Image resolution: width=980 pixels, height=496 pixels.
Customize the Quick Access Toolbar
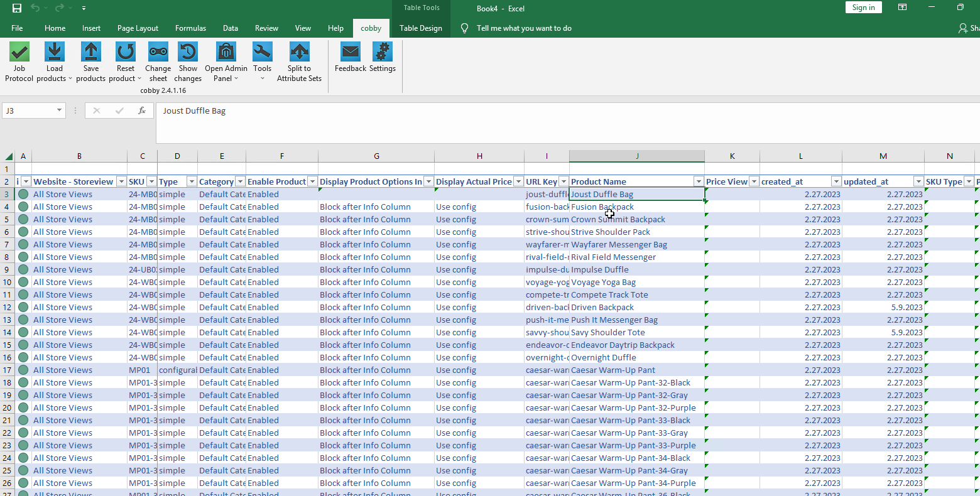(x=84, y=8)
